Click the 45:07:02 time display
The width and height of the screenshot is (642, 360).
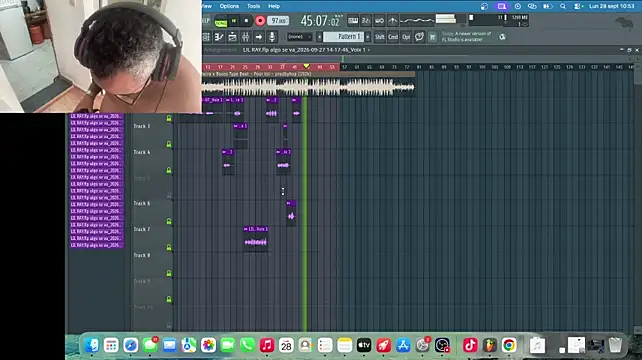click(320, 20)
